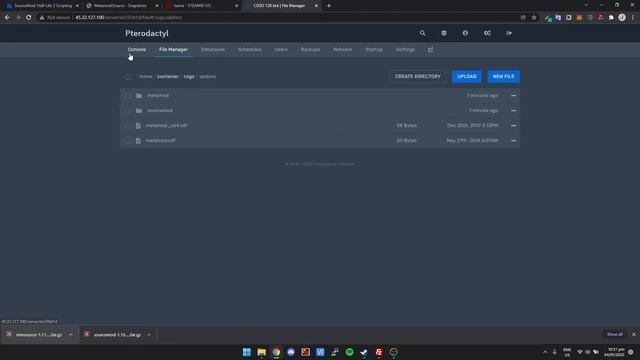This screenshot has height=360, width=640.
Task: Open the Chrome tab search chevron
Action: pyautogui.click(x=586, y=5)
